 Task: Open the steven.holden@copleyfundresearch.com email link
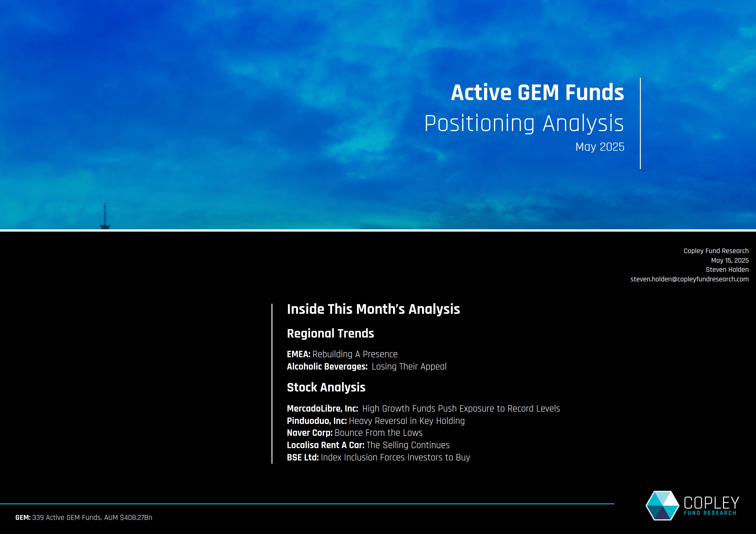(x=689, y=279)
